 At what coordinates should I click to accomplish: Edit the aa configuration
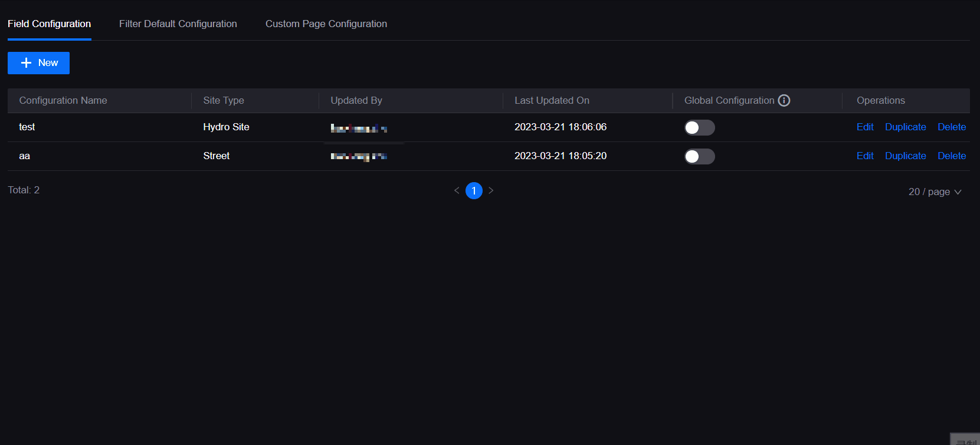pos(864,156)
